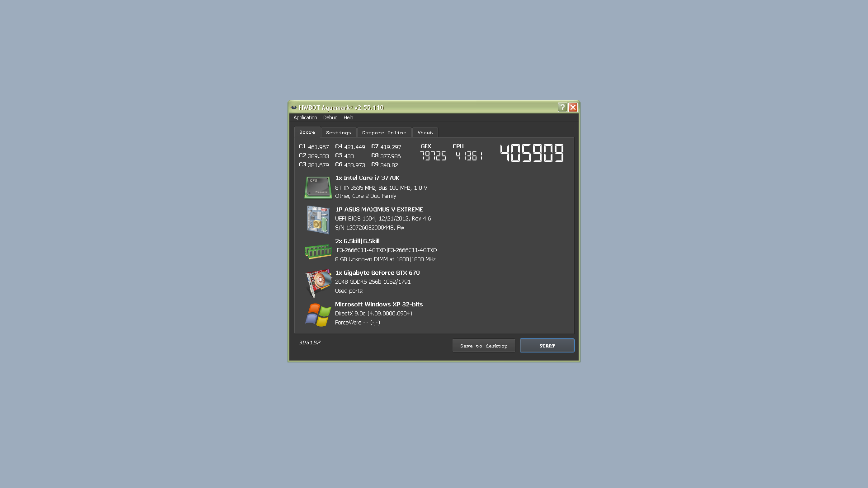Click the C9 value 340.82
The height and width of the screenshot is (488, 868).
pyautogui.click(x=389, y=165)
